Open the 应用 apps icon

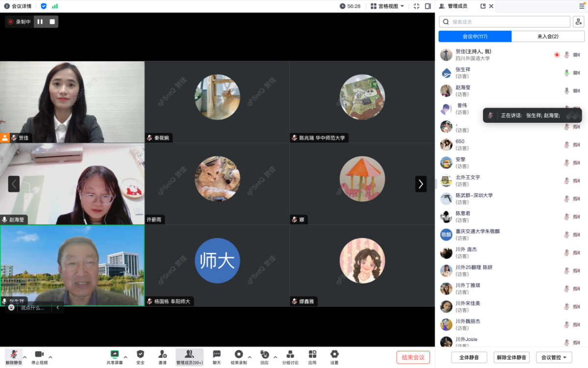coord(312,354)
